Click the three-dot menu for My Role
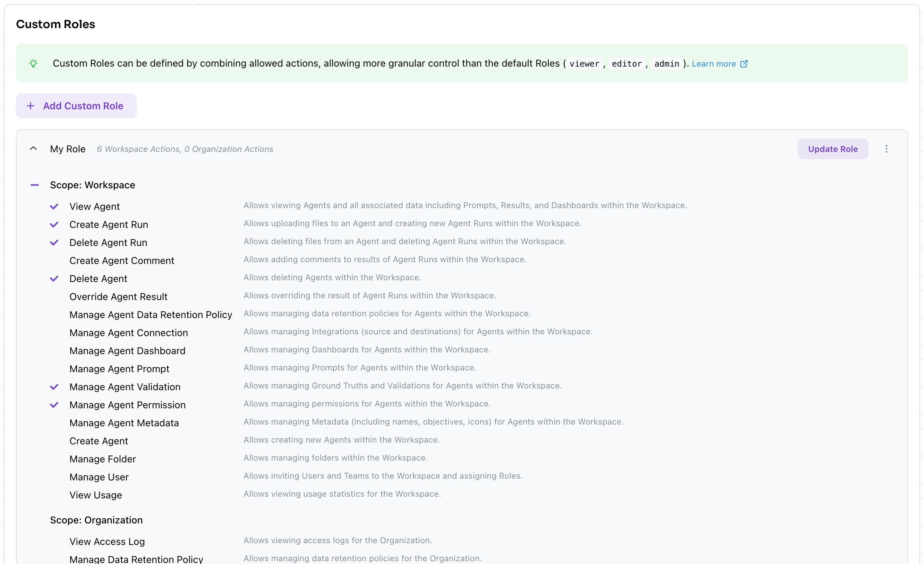Viewport: 924px width, 564px height. 886,149
